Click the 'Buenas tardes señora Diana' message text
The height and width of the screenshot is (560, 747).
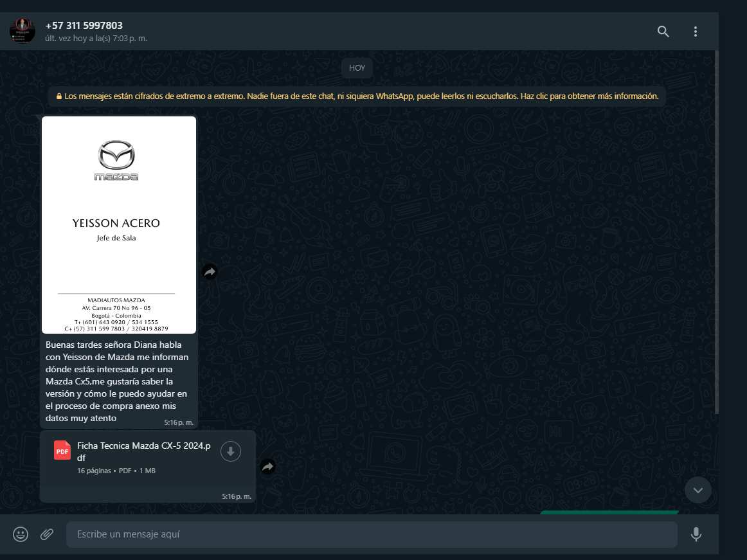[117, 381]
